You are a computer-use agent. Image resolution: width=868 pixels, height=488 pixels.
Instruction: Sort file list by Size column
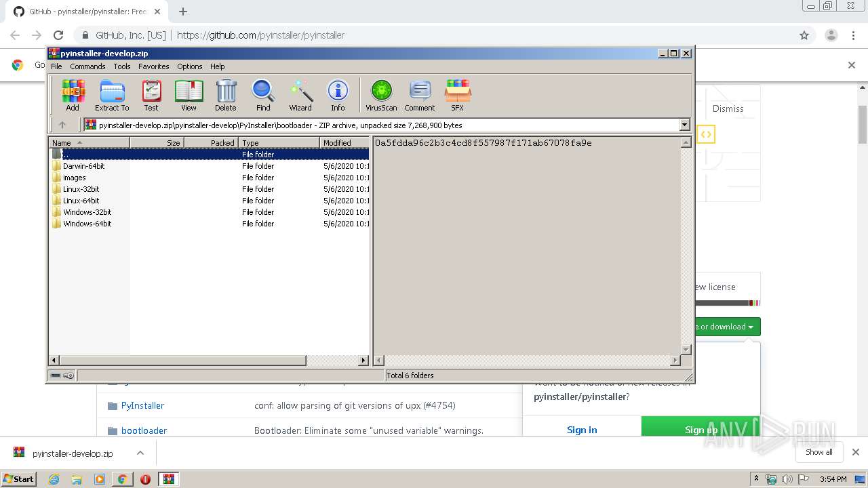pos(157,142)
